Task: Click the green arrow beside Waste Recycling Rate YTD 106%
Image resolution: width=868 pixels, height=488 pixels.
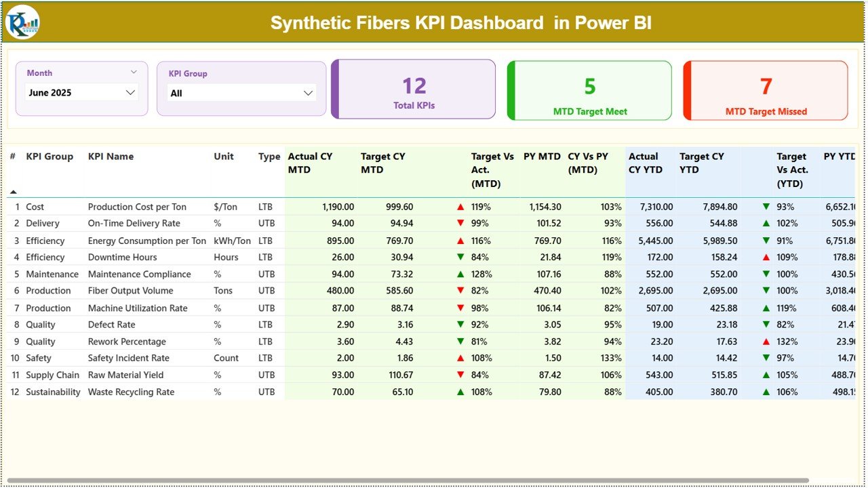Action: (766, 392)
